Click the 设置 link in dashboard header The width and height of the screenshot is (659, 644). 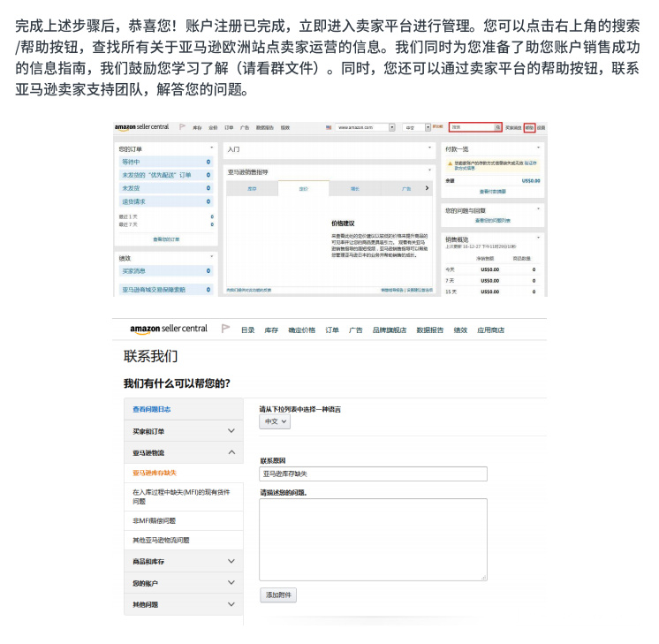pos(541,127)
